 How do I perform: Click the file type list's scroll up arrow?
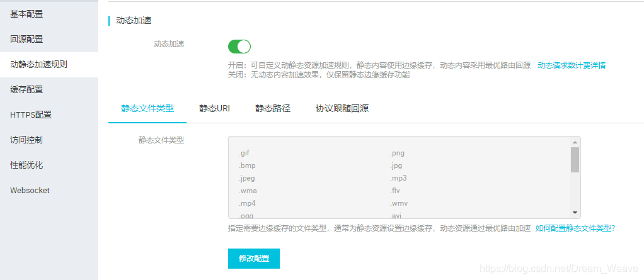(575, 142)
